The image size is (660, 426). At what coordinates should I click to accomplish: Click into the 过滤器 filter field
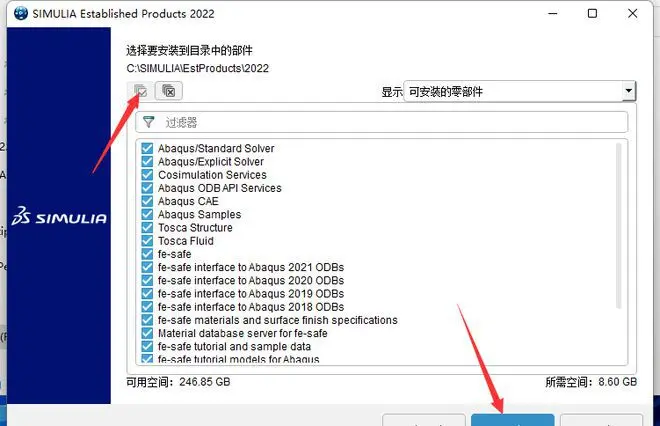(x=382, y=122)
